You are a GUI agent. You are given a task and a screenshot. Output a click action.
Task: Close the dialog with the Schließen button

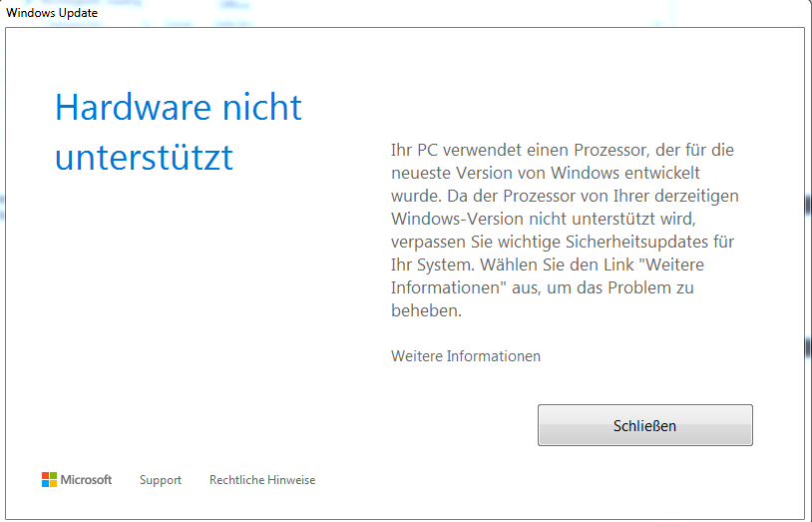(x=644, y=425)
